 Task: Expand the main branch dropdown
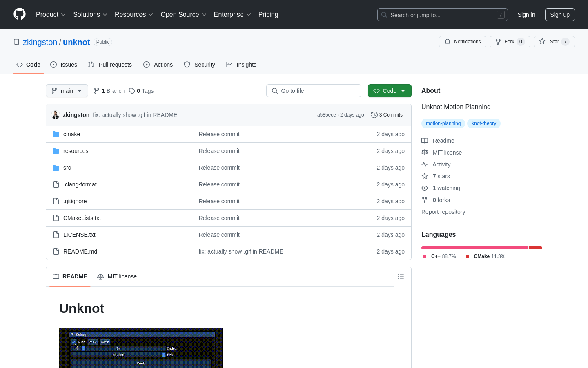(67, 91)
